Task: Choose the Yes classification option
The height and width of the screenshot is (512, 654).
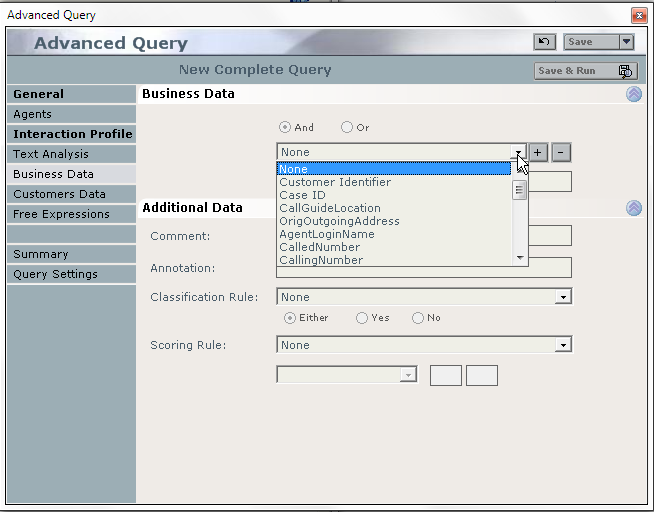Action: (x=362, y=318)
